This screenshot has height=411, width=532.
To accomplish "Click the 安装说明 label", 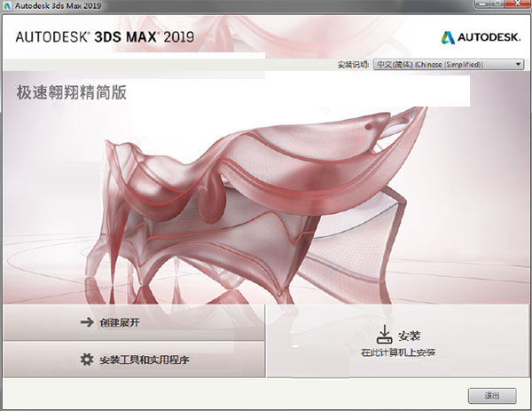I will click(x=353, y=64).
